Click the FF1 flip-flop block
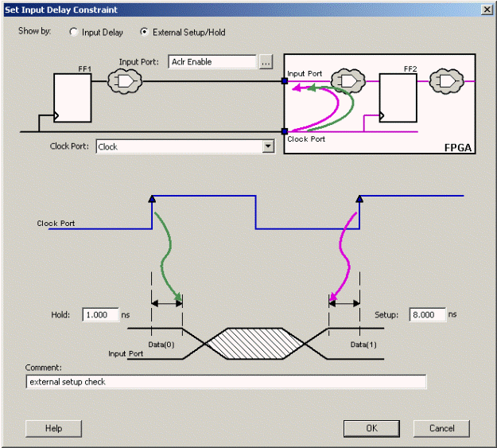497x448 pixels. point(72,98)
